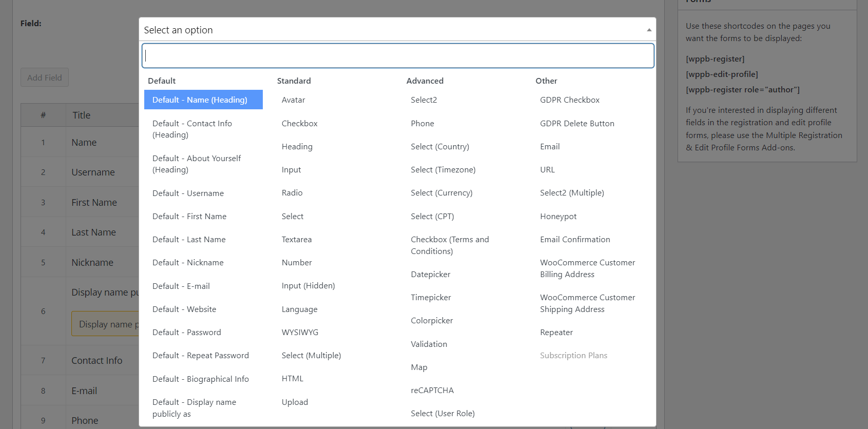This screenshot has width=868, height=429.
Task: Click the dropdown search input field
Action: coord(398,55)
